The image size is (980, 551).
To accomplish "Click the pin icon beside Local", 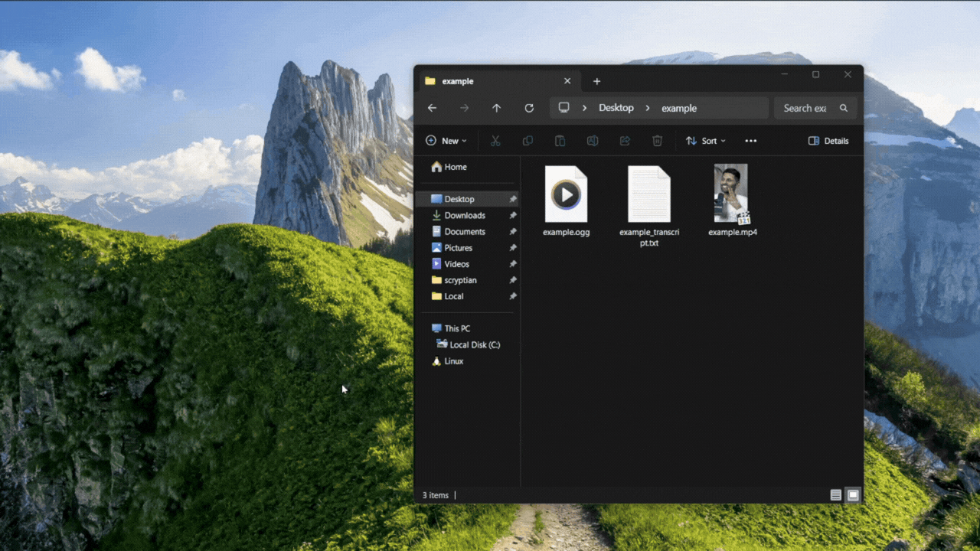I will [513, 296].
